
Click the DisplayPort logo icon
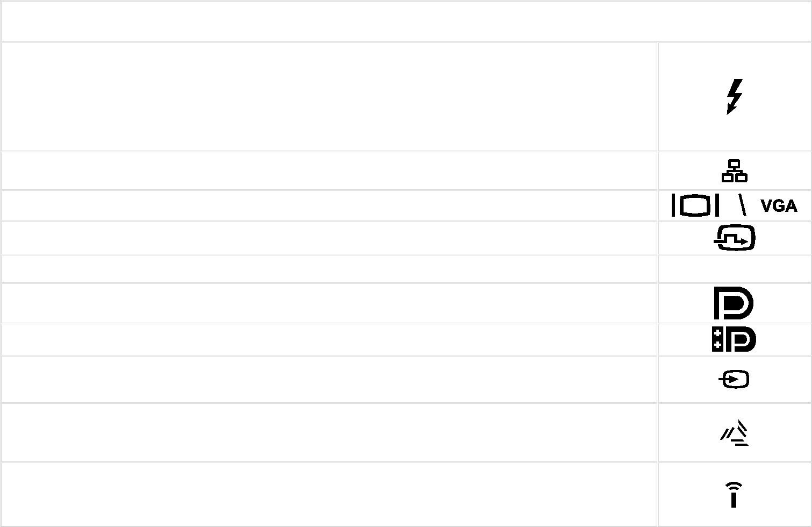(x=734, y=303)
